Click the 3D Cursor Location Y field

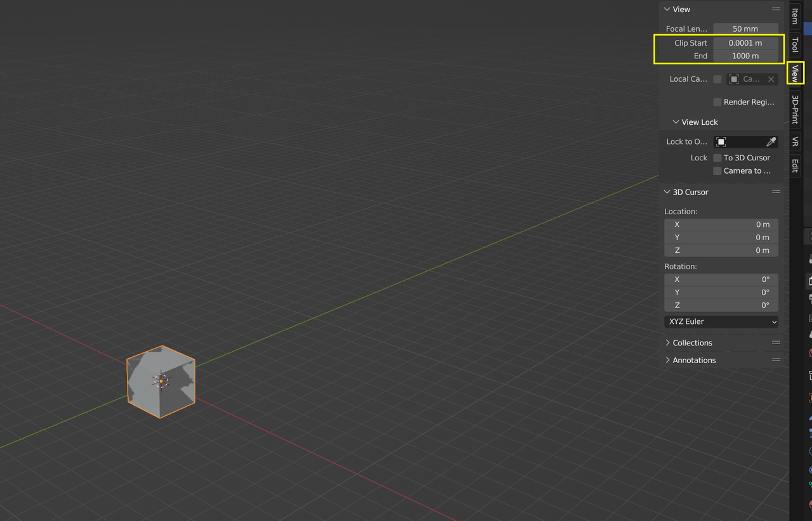coord(721,238)
